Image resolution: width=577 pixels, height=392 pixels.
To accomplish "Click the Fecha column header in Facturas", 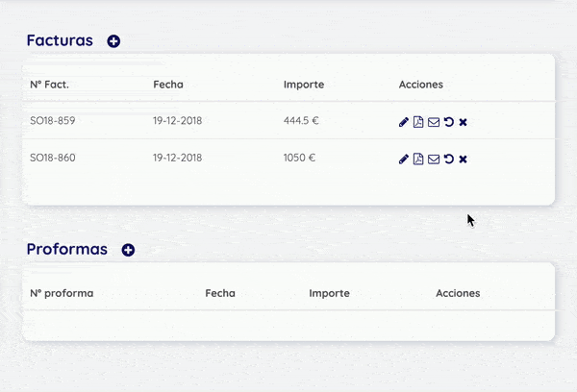I will coord(168,85).
